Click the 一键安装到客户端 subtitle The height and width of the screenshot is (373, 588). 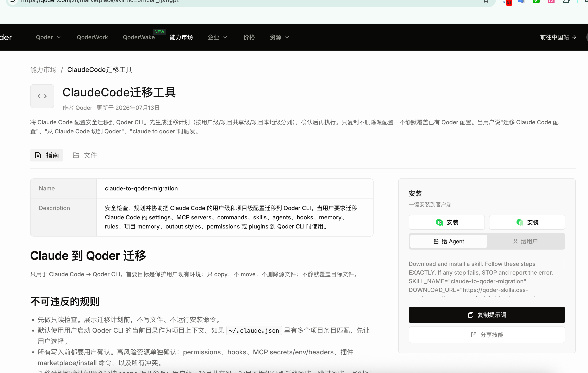[430, 204]
